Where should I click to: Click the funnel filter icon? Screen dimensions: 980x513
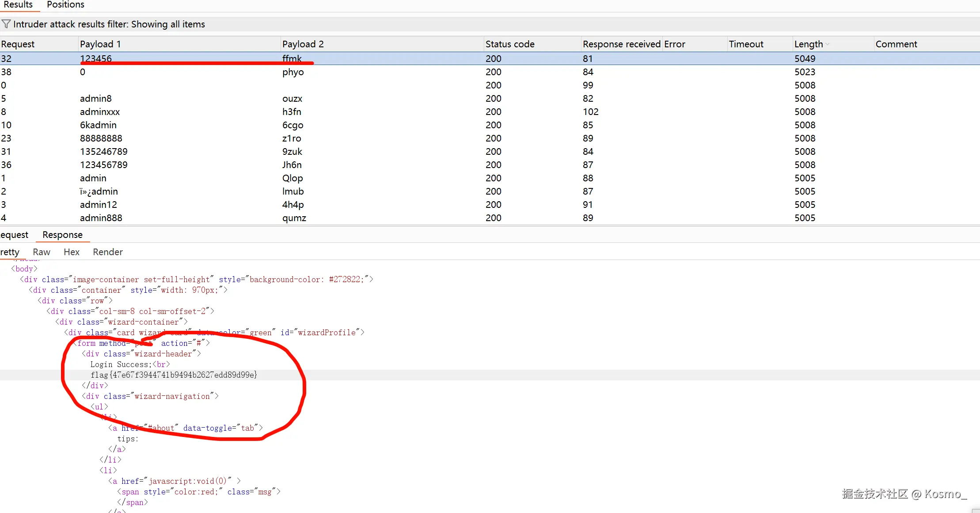tap(6, 24)
